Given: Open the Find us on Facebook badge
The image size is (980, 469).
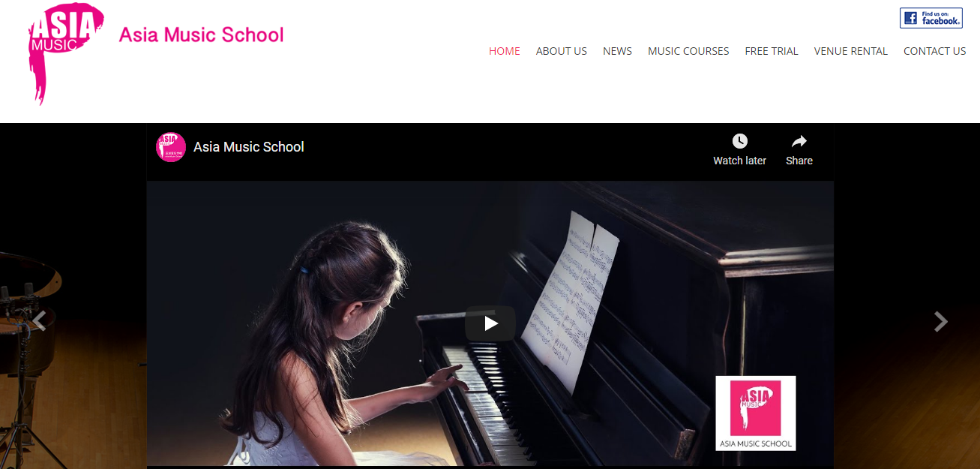Looking at the screenshot, I should (931, 18).
